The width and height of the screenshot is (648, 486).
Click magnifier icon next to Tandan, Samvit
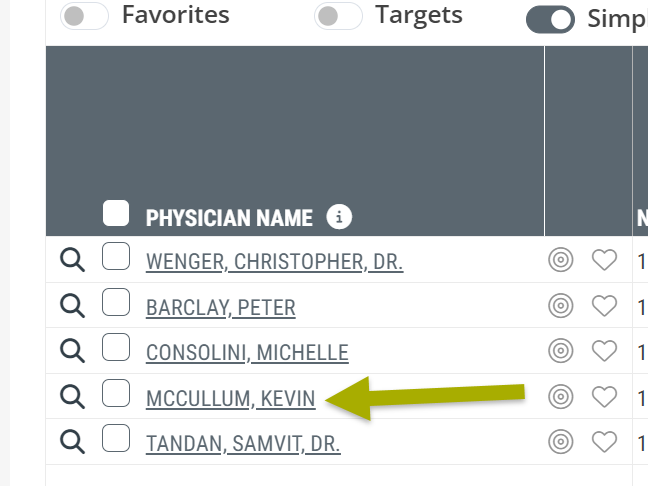(72, 442)
